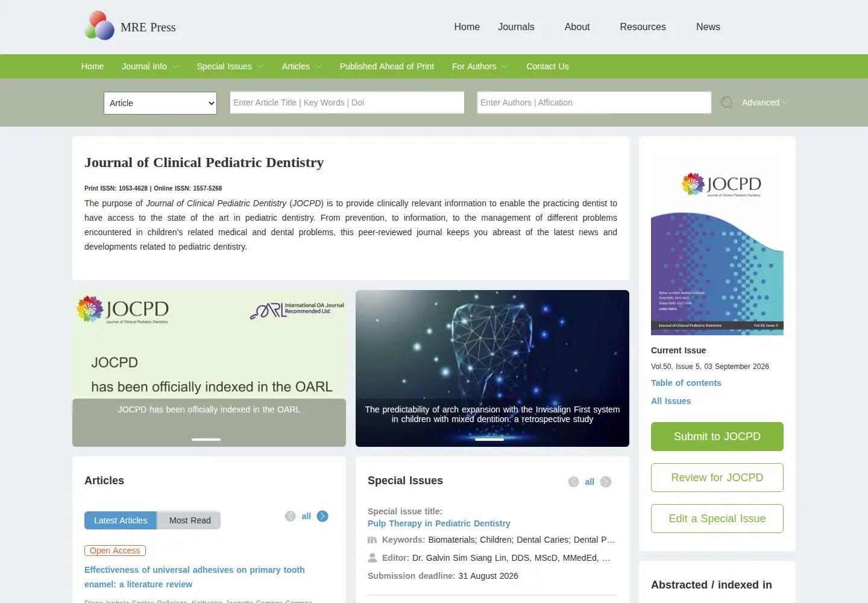Open Pulp Therapy in Pediatric Dentistry link
The width and height of the screenshot is (868, 603).
pyautogui.click(x=439, y=523)
